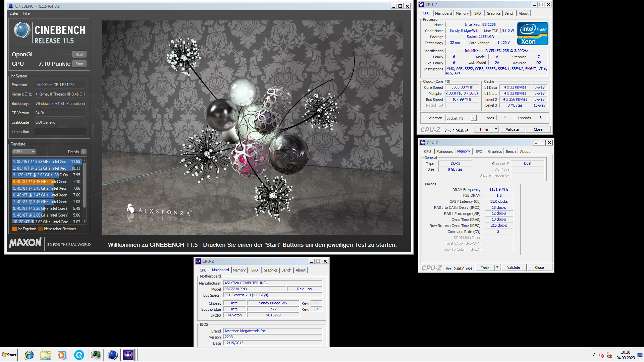Open Bench tab in CPU-Z Memory window

click(x=511, y=152)
